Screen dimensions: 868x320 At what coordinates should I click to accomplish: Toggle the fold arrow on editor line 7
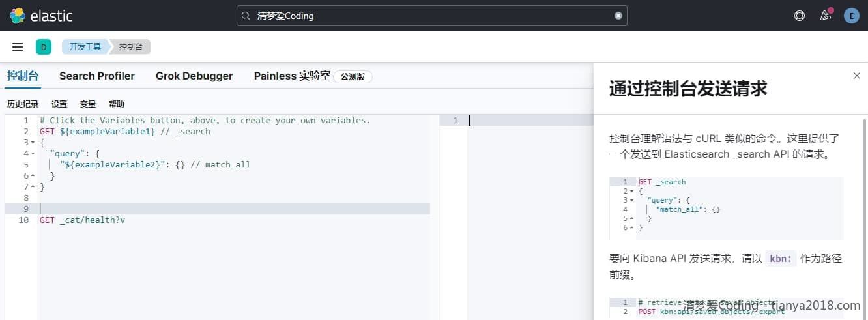(33, 187)
